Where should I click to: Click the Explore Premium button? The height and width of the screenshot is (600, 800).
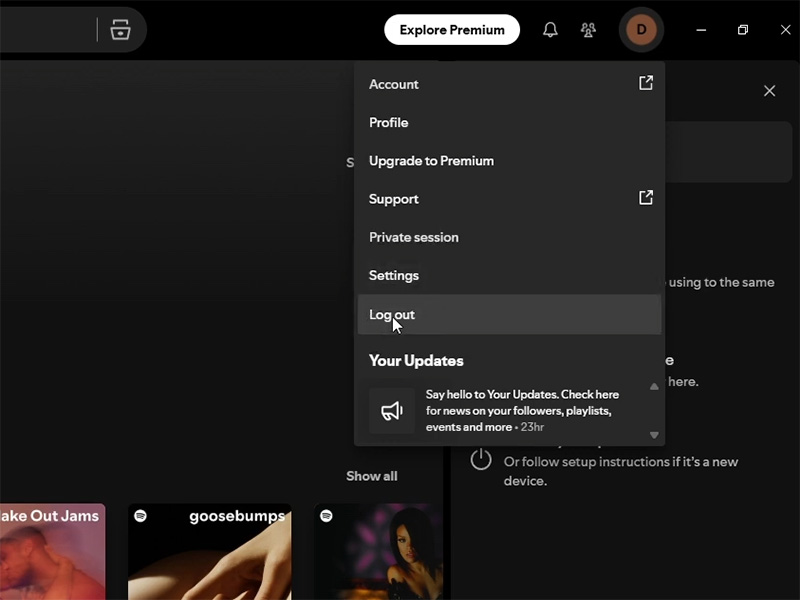pyautogui.click(x=452, y=30)
